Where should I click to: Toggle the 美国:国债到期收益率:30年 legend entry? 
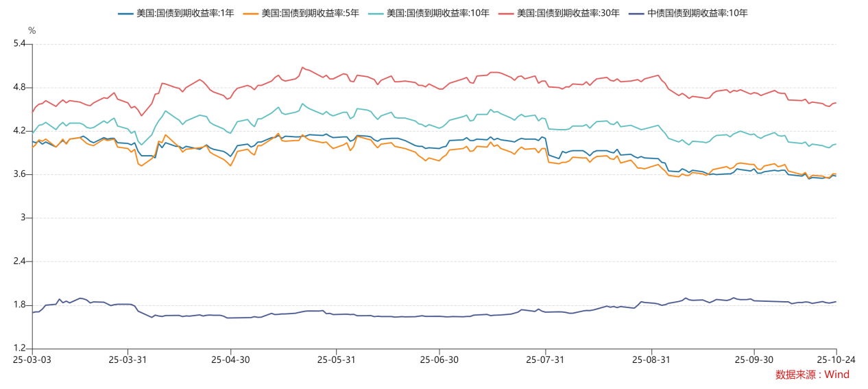coord(568,13)
